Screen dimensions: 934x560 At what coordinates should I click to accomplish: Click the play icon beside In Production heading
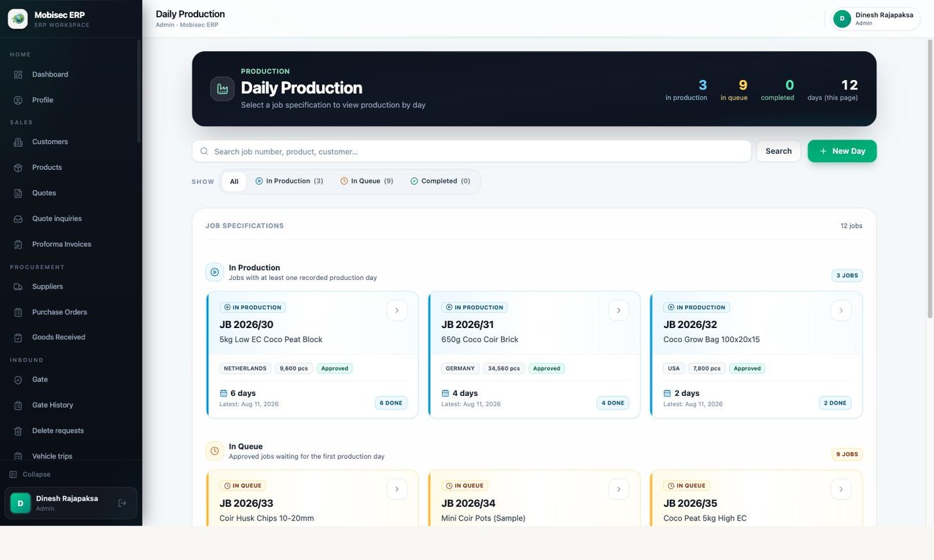[215, 272]
